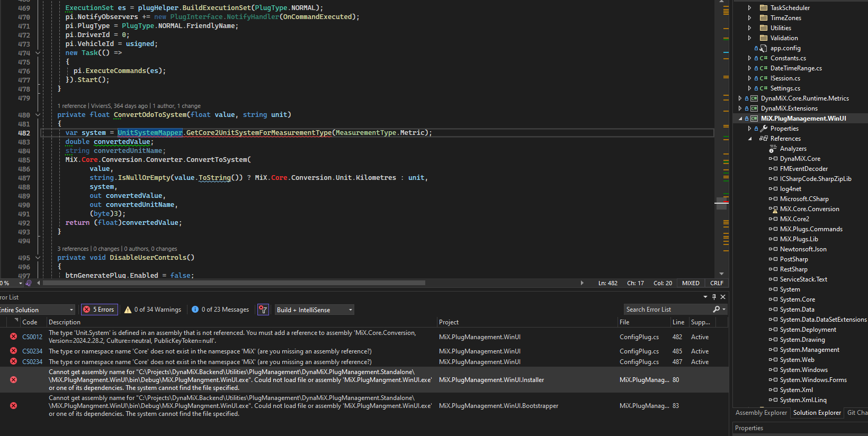Viewport: 868px width, 436px height.
Task: Toggle the error list filter funnel icon
Action: (x=263, y=310)
